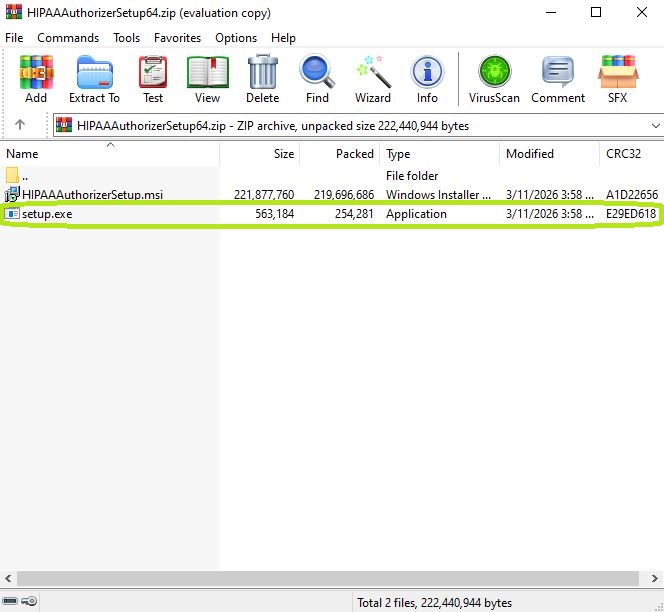The width and height of the screenshot is (664, 612).
Task: Open the View book icon
Action: pyautogui.click(x=208, y=72)
